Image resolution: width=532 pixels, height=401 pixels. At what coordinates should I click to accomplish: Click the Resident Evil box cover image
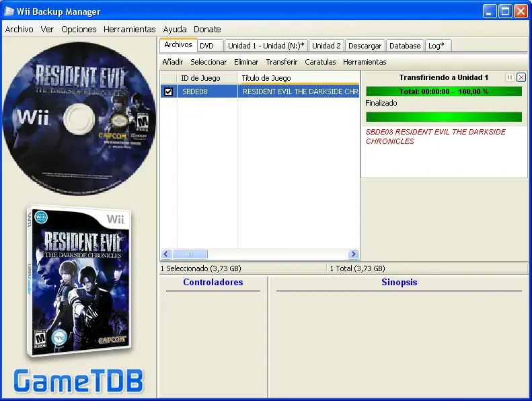[x=79, y=281]
